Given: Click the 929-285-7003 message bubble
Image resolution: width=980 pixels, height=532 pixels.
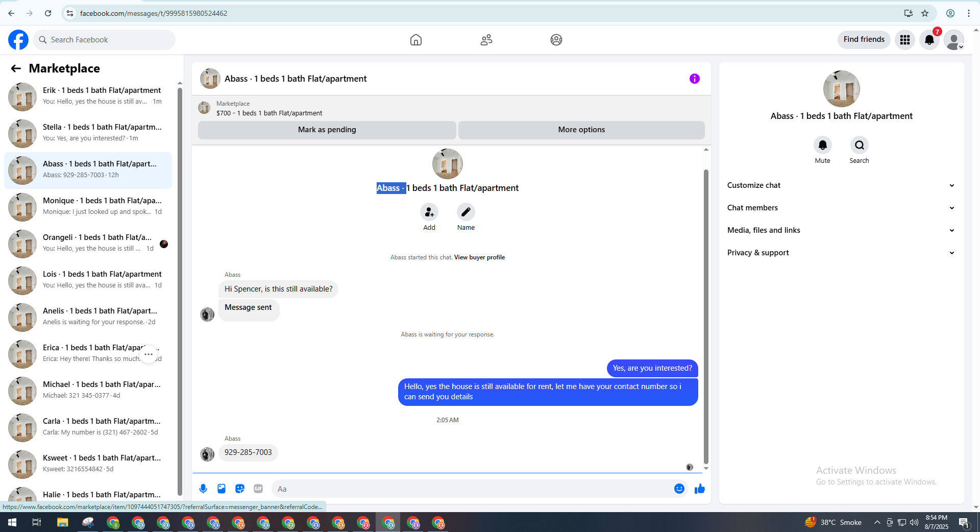Looking at the screenshot, I should point(248,452).
